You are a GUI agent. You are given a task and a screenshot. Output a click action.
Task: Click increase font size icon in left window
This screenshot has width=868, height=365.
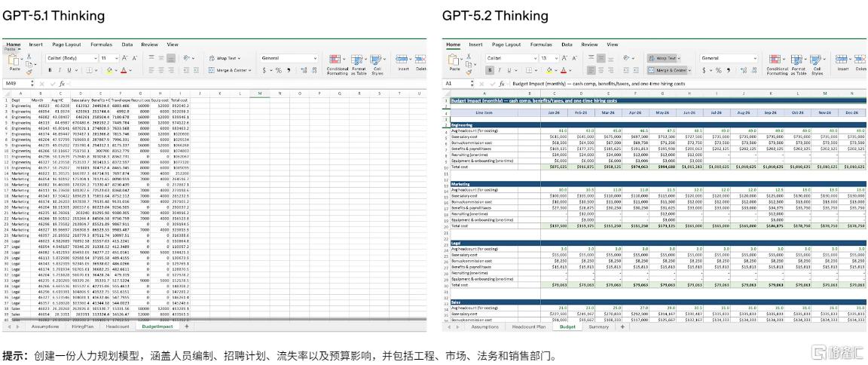[x=124, y=58]
